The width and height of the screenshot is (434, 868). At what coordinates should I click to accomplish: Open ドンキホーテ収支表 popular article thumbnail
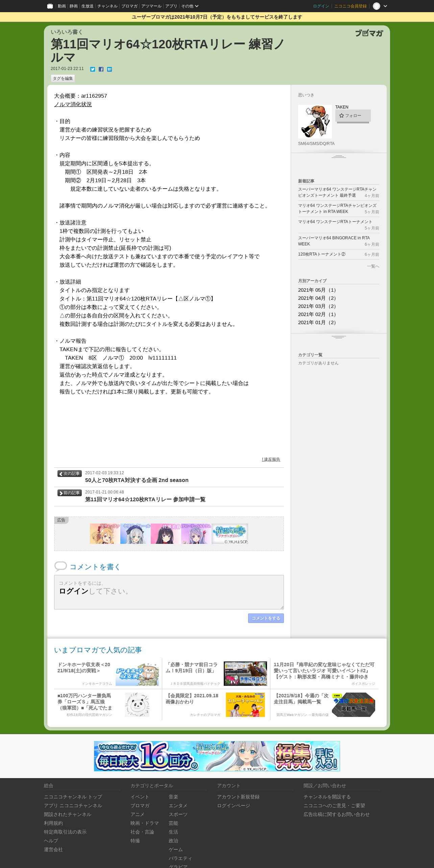pyautogui.click(x=137, y=674)
